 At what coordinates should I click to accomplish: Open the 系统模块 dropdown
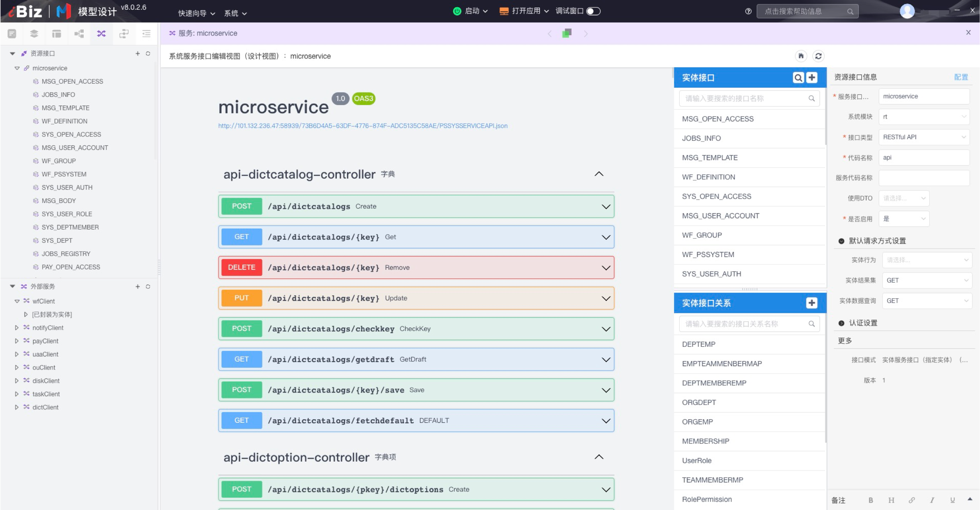pyautogui.click(x=924, y=117)
